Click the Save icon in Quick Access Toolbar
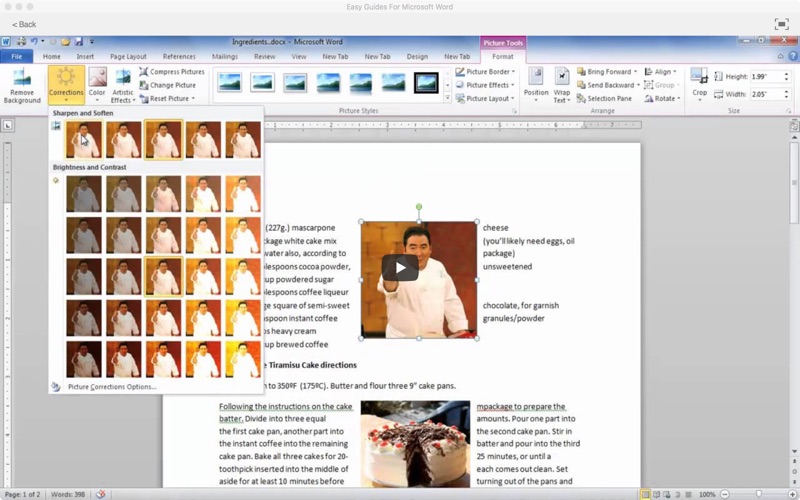The image size is (800, 500). [79, 42]
